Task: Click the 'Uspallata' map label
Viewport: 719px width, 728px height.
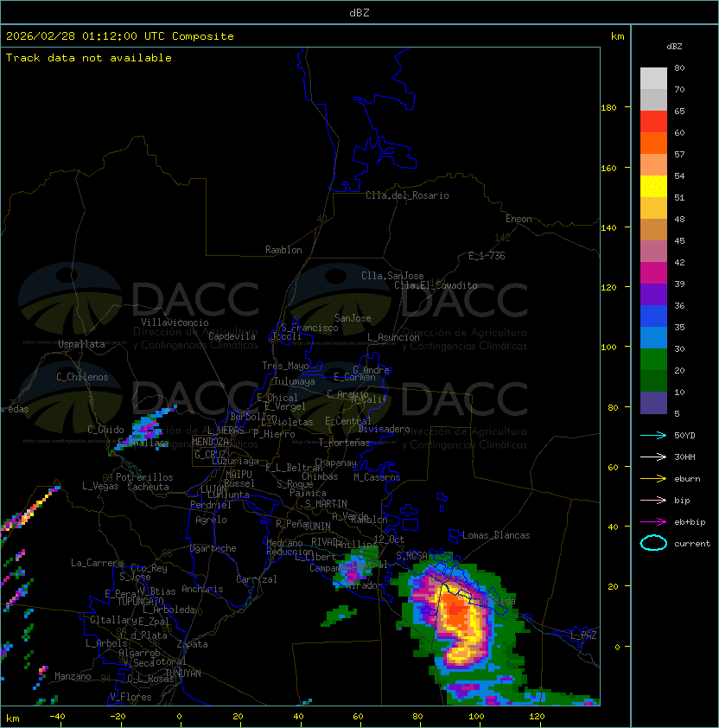Action: coord(81,344)
